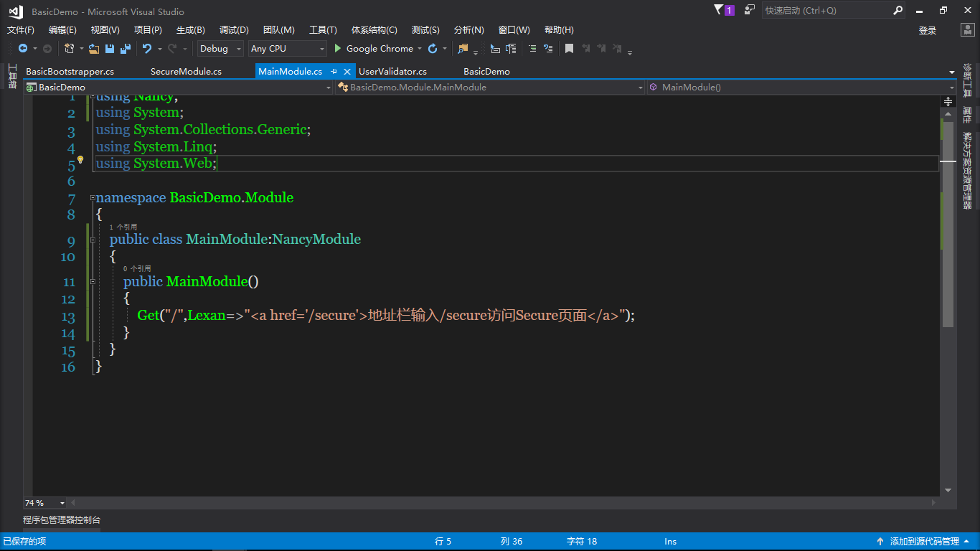Toggle pin on MainModule.cs tab
This screenshot has width=980, height=551.
coord(334,72)
